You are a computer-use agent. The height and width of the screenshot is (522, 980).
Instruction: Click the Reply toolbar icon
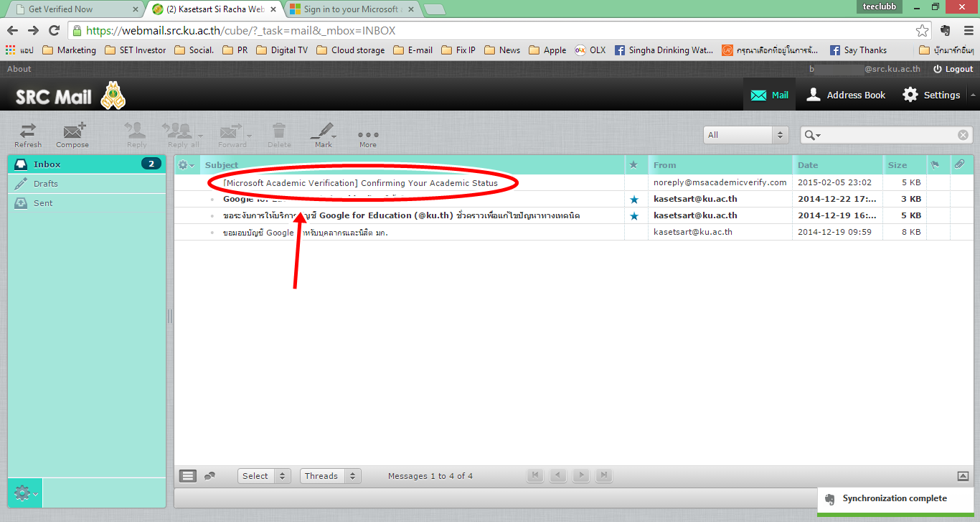[x=136, y=134]
